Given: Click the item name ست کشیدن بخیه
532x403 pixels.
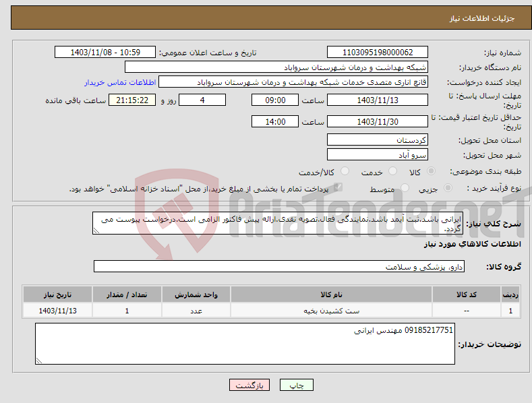Looking at the screenshot, I should pyautogui.click(x=331, y=311).
